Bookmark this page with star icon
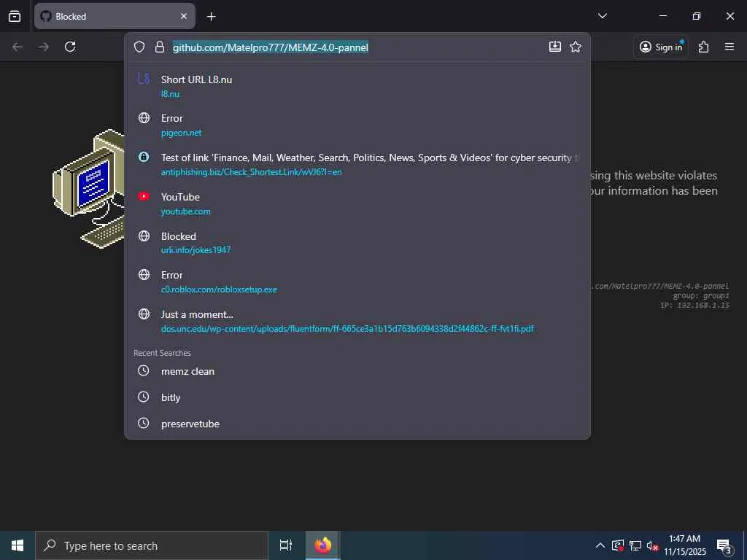This screenshot has height=560, width=747. tap(576, 46)
